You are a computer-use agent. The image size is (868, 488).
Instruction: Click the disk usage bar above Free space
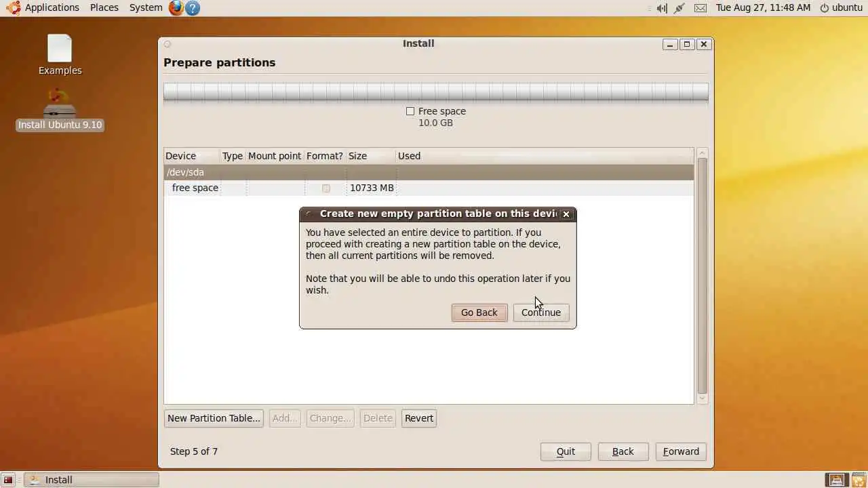(436, 92)
